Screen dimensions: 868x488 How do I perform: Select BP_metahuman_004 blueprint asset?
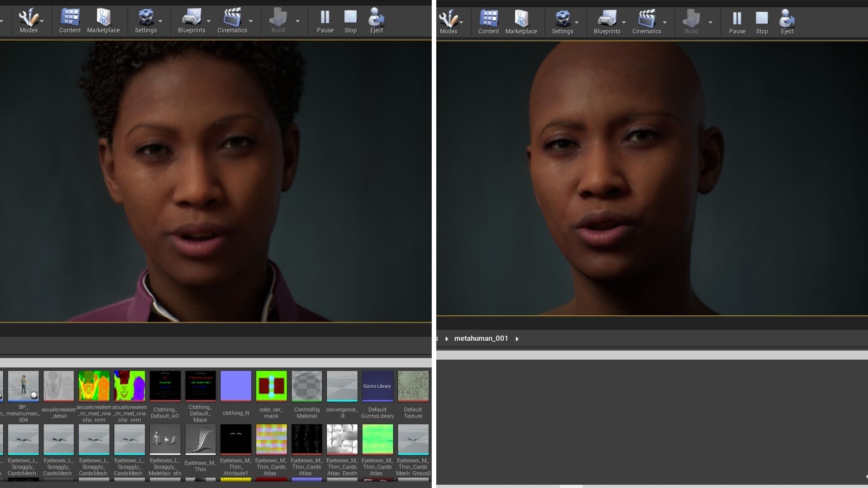pos(23,387)
